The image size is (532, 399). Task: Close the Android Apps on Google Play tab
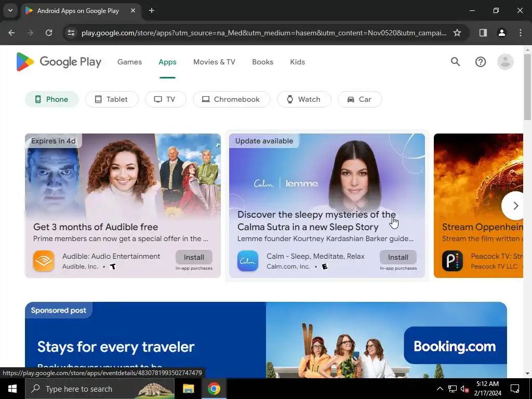coord(133,10)
